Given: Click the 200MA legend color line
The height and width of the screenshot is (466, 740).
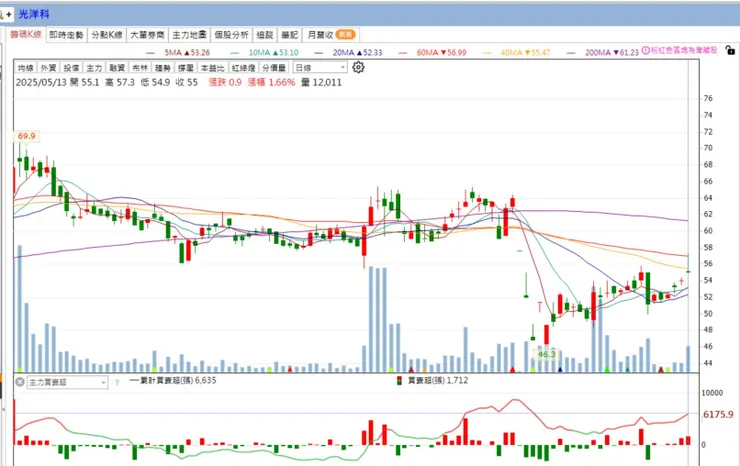Looking at the screenshot, I should (571, 53).
